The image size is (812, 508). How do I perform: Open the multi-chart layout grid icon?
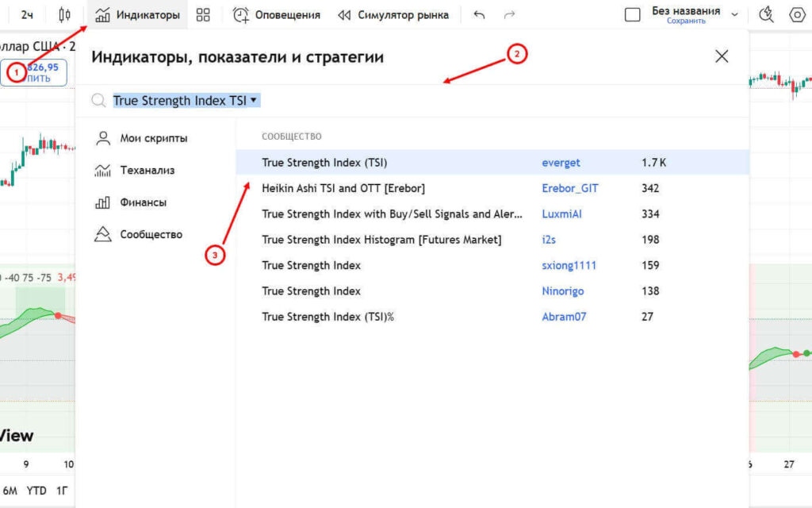click(203, 14)
